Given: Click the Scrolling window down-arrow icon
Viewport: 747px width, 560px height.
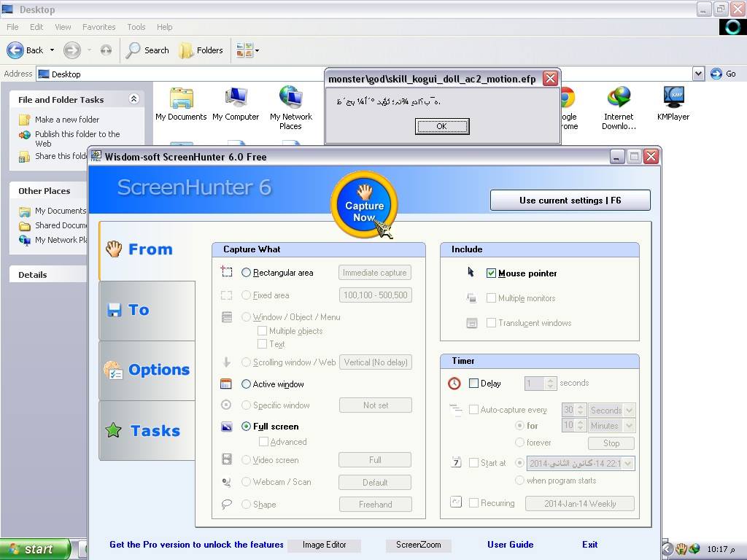Looking at the screenshot, I should coord(227,362).
